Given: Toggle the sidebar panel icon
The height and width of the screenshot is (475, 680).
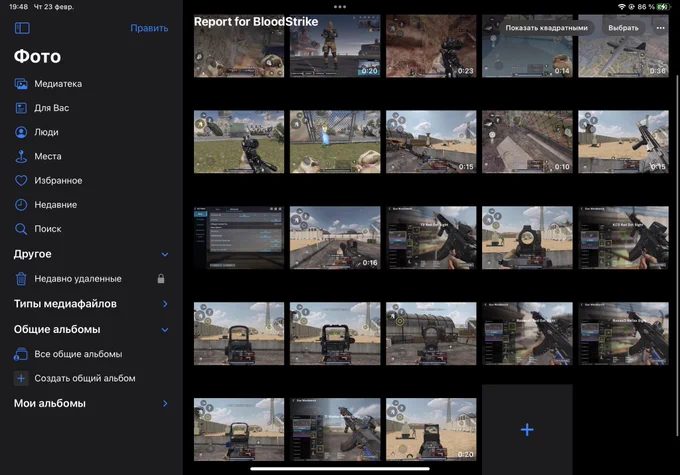Looking at the screenshot, I should (22, 28).
